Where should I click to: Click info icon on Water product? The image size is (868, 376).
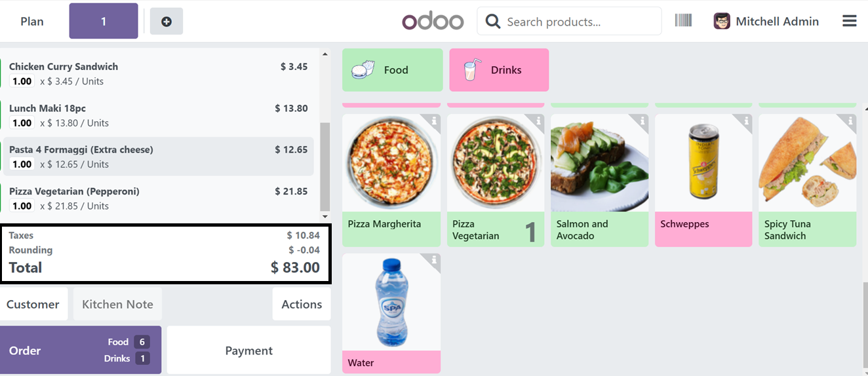(x=434, y=260)
